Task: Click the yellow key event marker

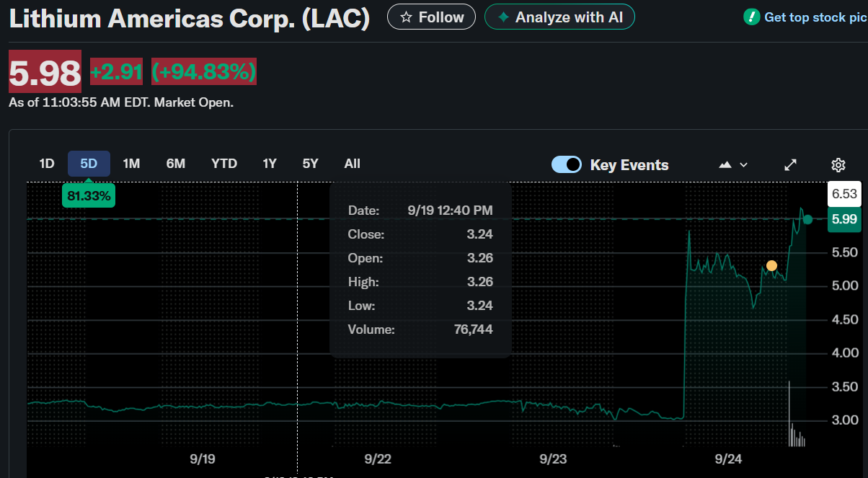Action: pyautogui.click(x=771, y=265)
